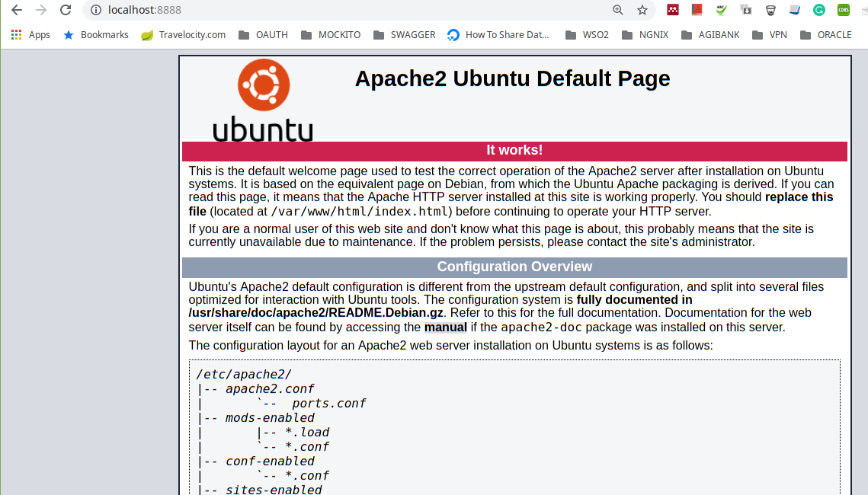This screenshot has width=868, height=495.
Task: Toggle the green CORS extension
Action: point(844,10)
